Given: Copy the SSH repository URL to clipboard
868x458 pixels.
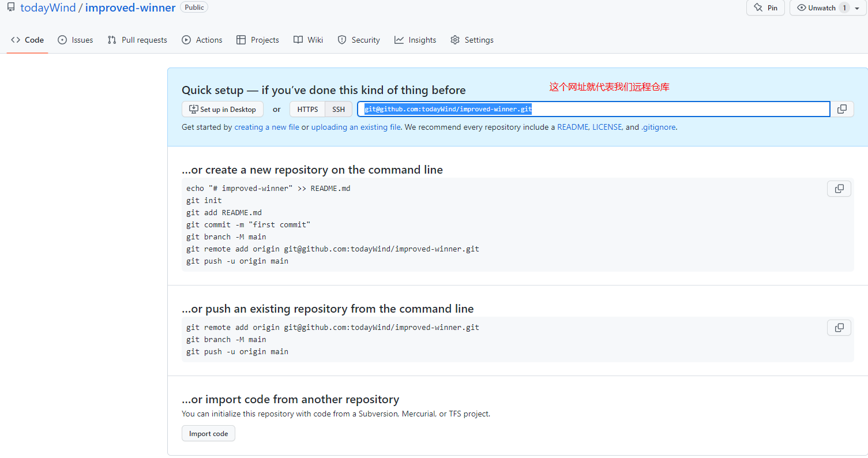Looking at the screenshot, I should 842,109.
